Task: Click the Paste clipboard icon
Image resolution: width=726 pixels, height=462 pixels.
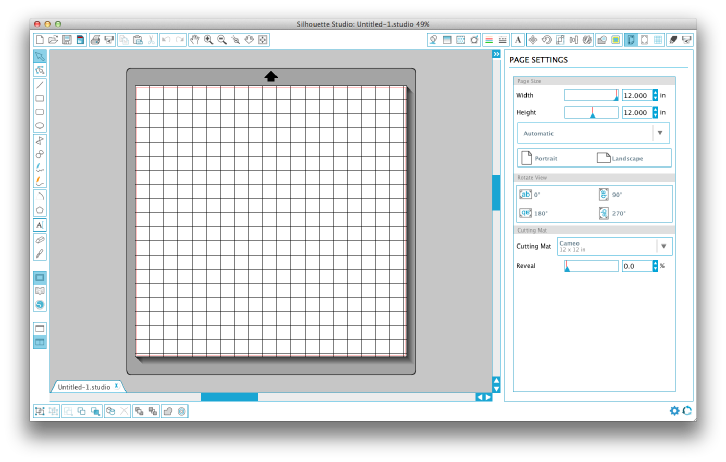Action: [x=138, y=40]
